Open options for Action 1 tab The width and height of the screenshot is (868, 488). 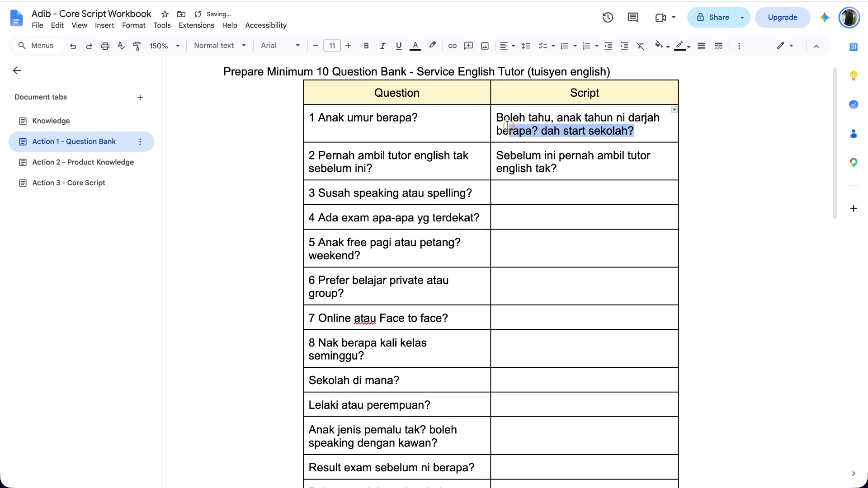140,142
